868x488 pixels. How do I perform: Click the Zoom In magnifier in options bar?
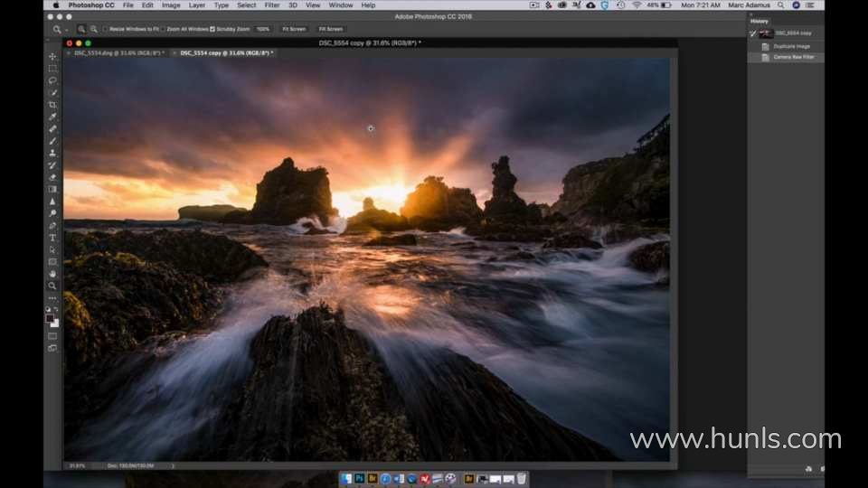81,29
